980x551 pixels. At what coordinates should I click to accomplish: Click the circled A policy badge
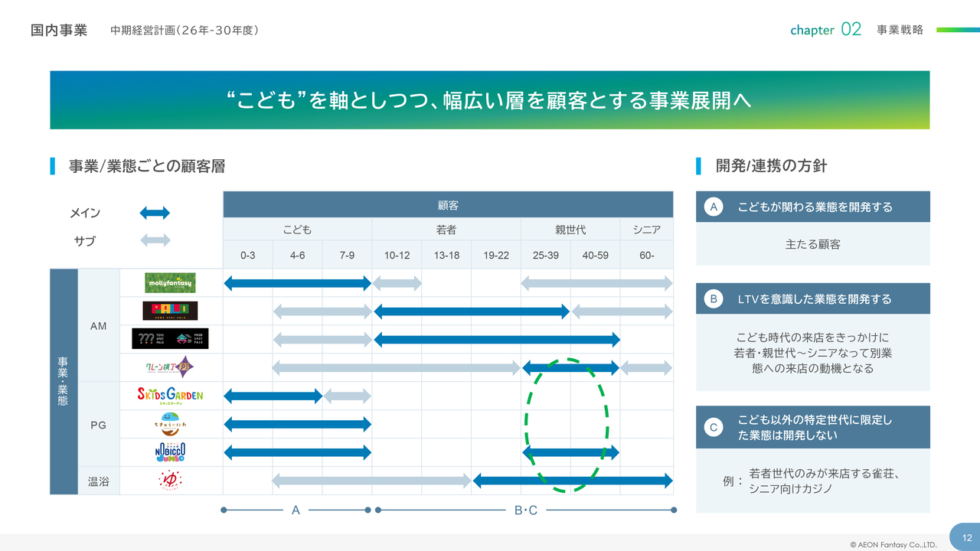714,207
